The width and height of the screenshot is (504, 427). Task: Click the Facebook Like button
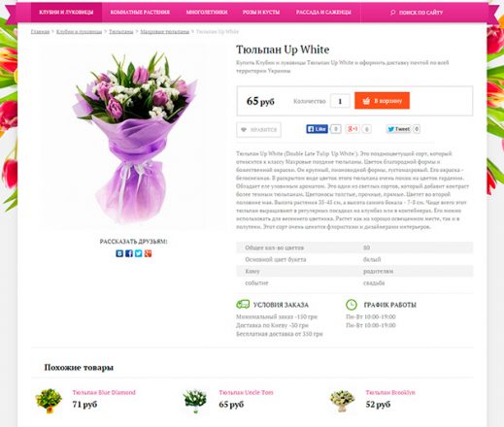point(317,129)
